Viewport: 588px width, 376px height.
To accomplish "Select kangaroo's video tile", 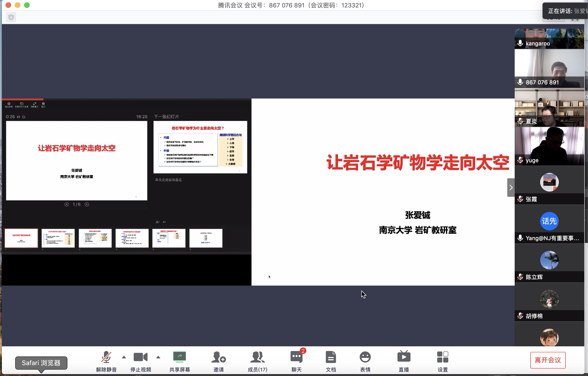I will coord(549,38).
